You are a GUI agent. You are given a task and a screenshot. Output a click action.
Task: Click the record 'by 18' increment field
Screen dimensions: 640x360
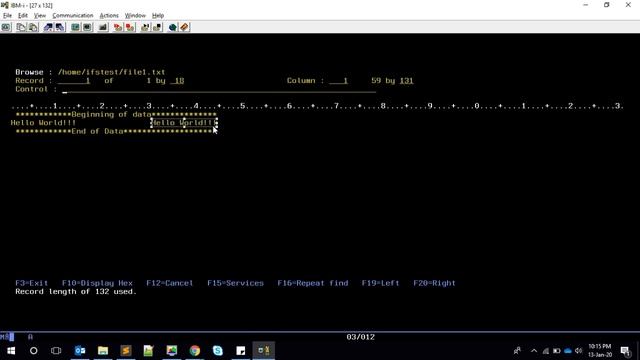coord(177,81)
